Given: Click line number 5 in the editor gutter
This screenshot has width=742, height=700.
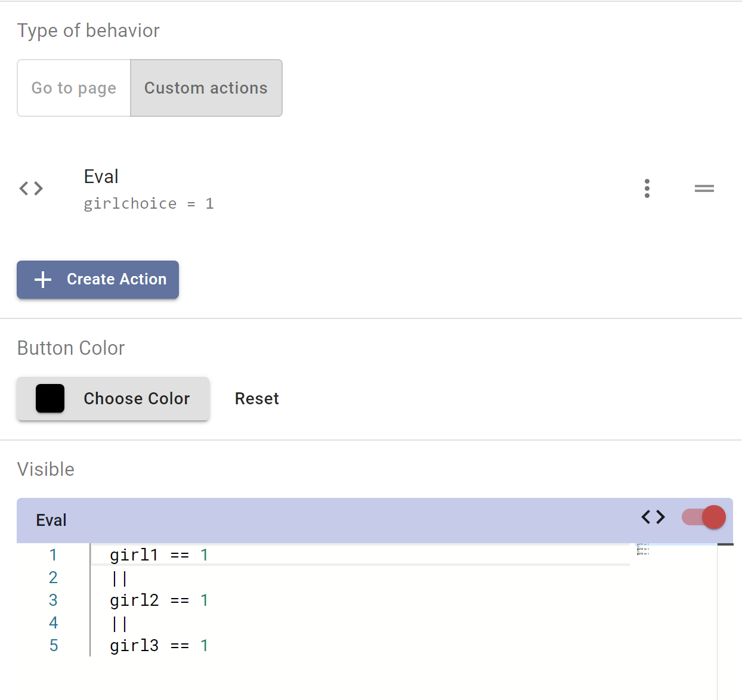Looking at the screenshot, I should coord(53,646).
